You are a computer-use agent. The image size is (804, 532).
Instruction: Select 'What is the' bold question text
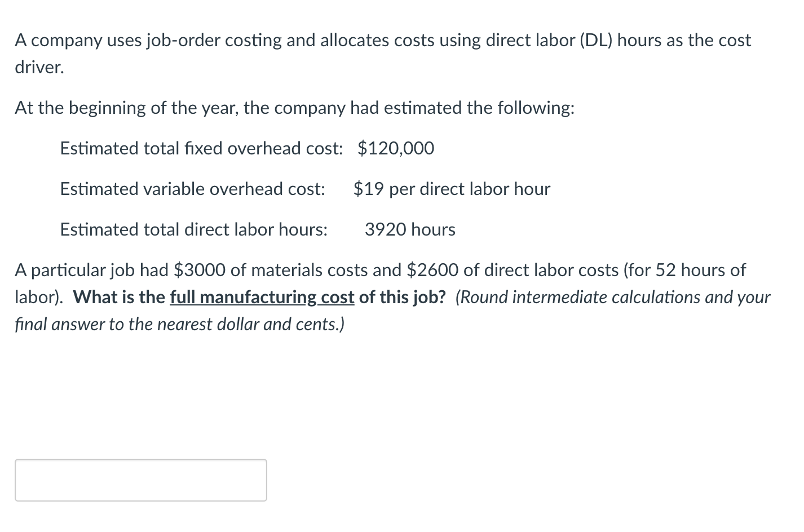coord(120,297)
